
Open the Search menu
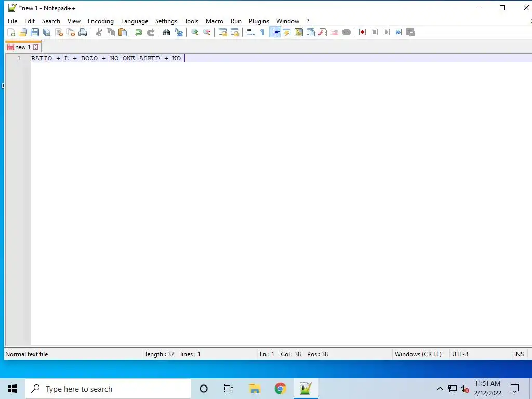tap(51, 21)
